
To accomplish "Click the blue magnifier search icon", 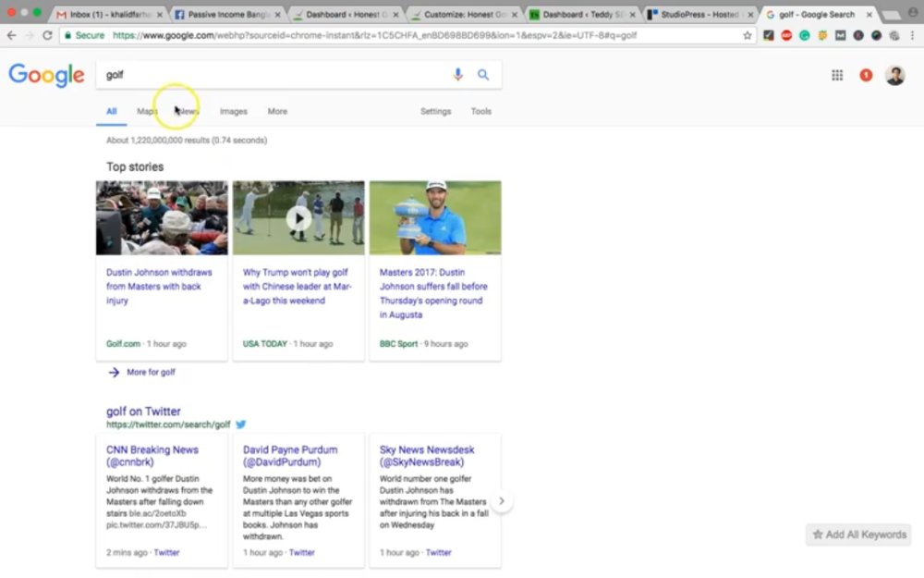I will 483,74.
